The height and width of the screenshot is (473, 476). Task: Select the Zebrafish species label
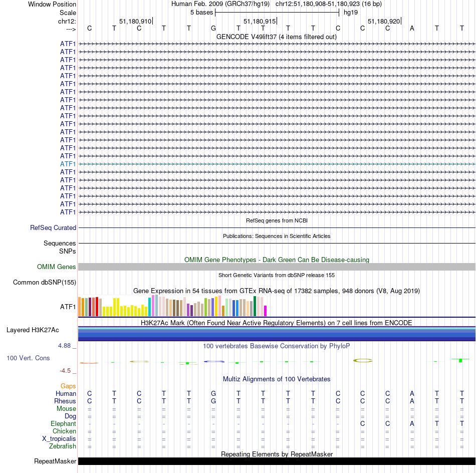63,446
